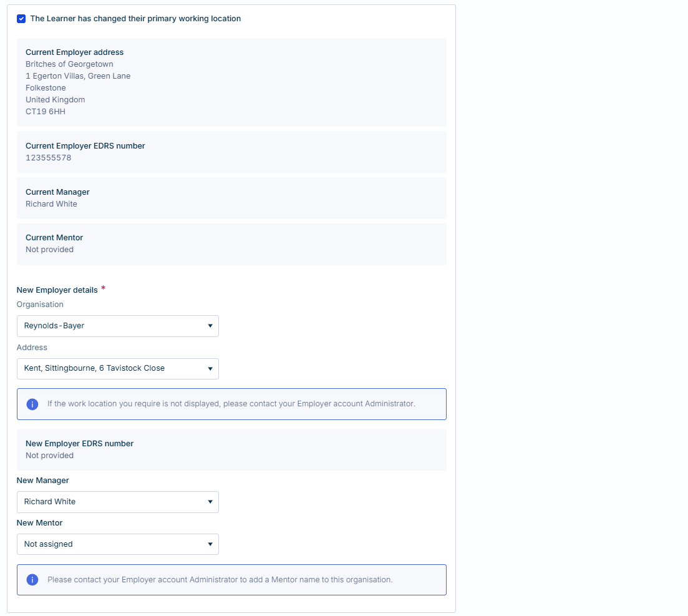Open the Address dropdown showing Tavistock Close

[118, 368]
